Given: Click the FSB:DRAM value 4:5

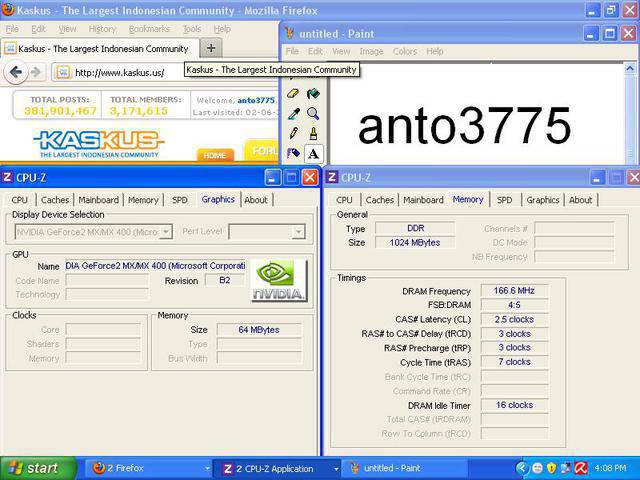Looking at the screenshot, I should [514, 305].
